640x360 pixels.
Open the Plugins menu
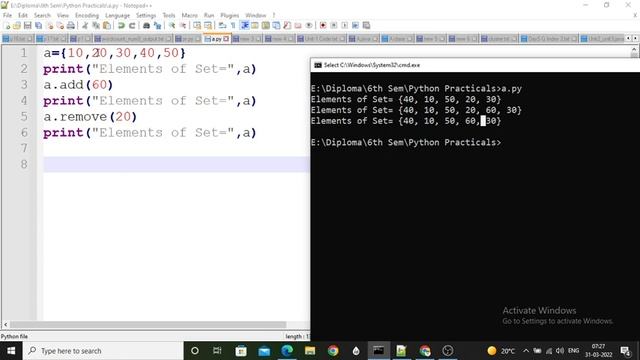(x=230, y=15)
